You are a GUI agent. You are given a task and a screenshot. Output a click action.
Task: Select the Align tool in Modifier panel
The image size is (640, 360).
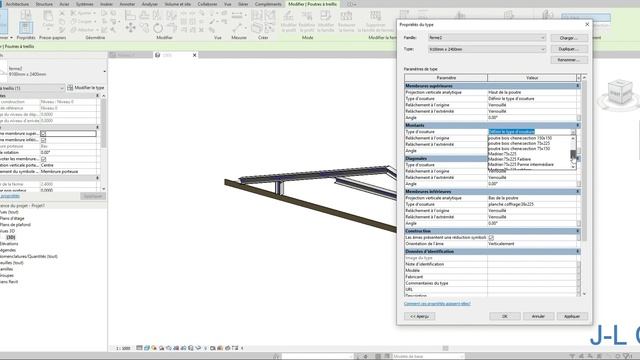130,16
